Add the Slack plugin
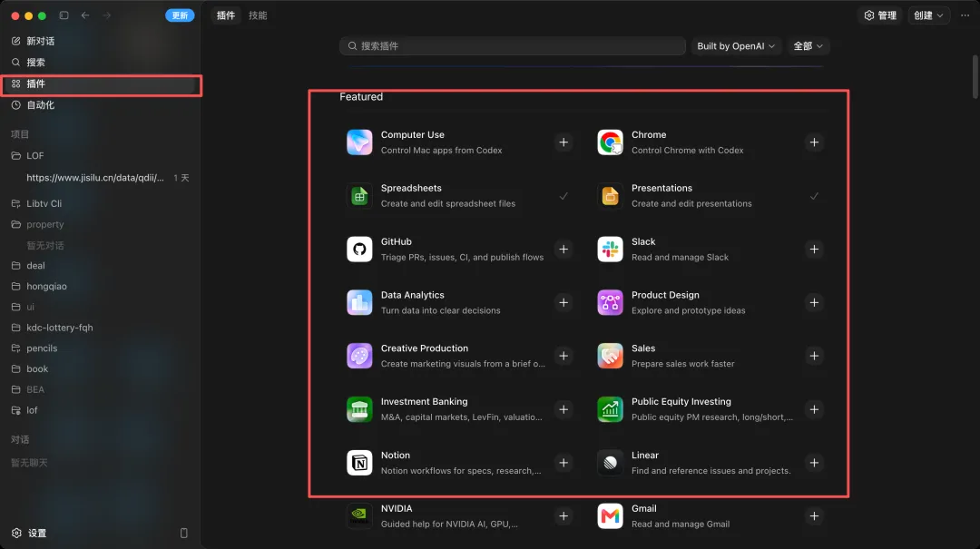This screenshot has height=549, width=980. [814, 250]
